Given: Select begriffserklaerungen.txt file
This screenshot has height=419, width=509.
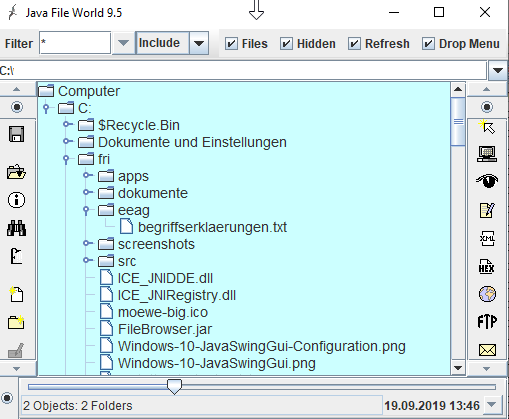Looking at the screenshot, I should (x=212, y=227).
